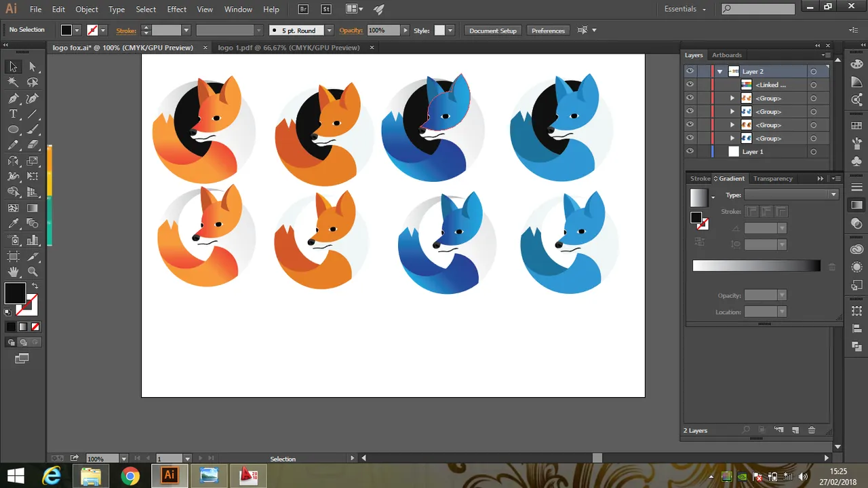The width and height of the screenshot is (868, 488).
Task: Open Adobe Bridge via Br icon
Action: [303, 10]
